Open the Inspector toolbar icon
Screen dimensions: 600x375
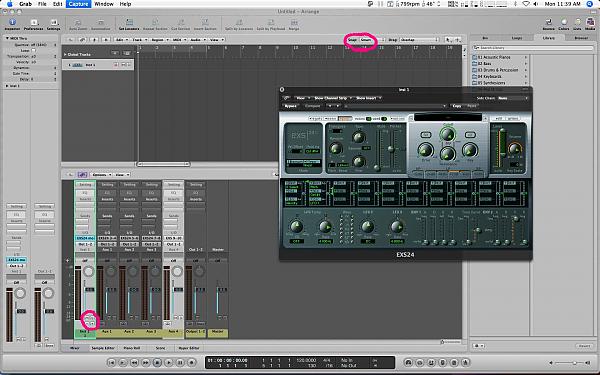coord(12,23)
